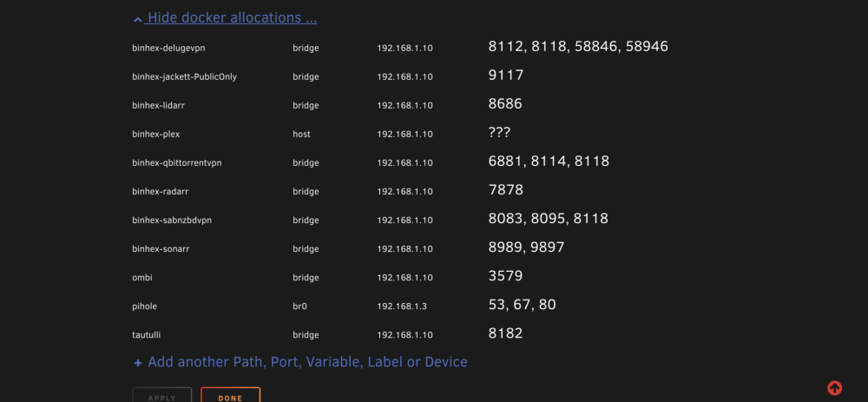Image resolution: width=868 pixels, height=402 pixels.
Task: Click the ombi container entry
Action: pyautogui.click(x=142, y=278)
